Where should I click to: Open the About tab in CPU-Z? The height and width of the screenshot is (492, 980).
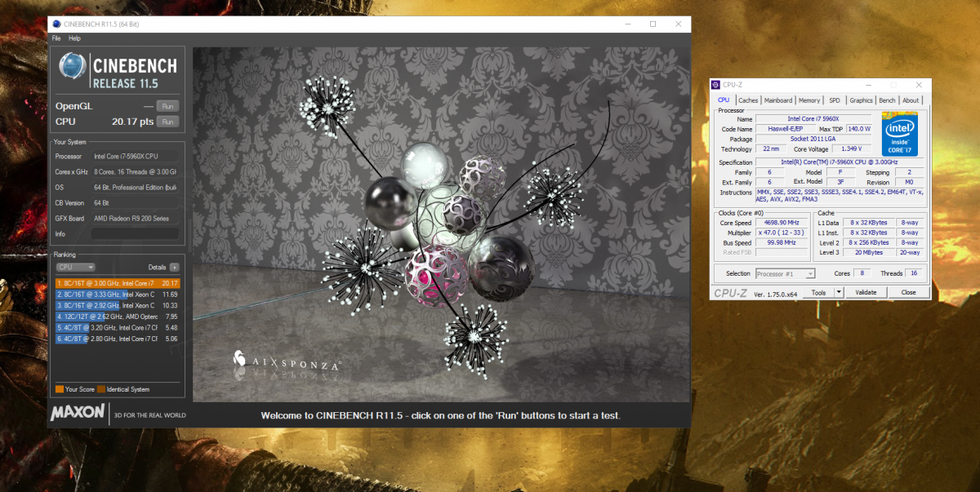pyautogui.click(x=911, y=100)
